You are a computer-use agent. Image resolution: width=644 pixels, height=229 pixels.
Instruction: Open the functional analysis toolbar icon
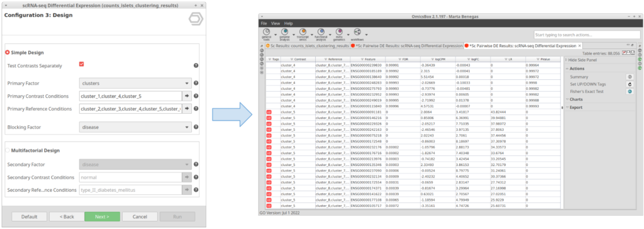[321, 32]
